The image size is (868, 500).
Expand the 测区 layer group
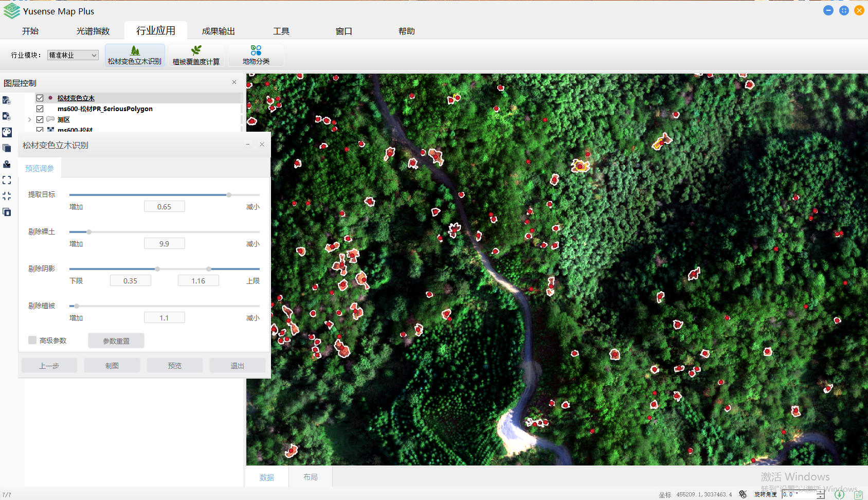coord(30,119)
